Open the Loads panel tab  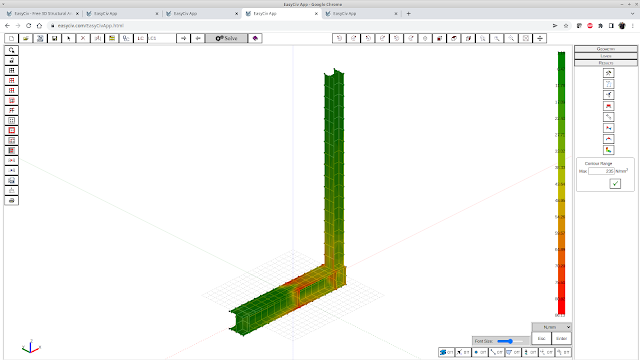(606, 56)
